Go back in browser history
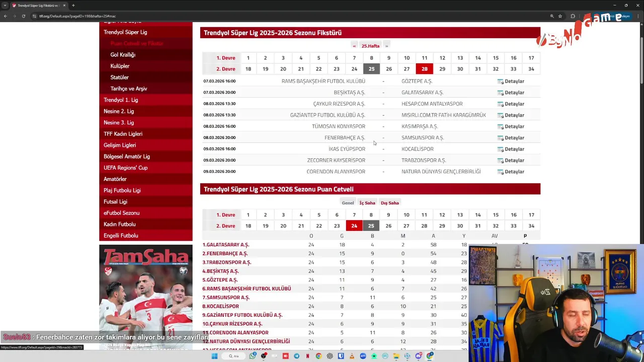644x362 pixels. pos(5,16)
